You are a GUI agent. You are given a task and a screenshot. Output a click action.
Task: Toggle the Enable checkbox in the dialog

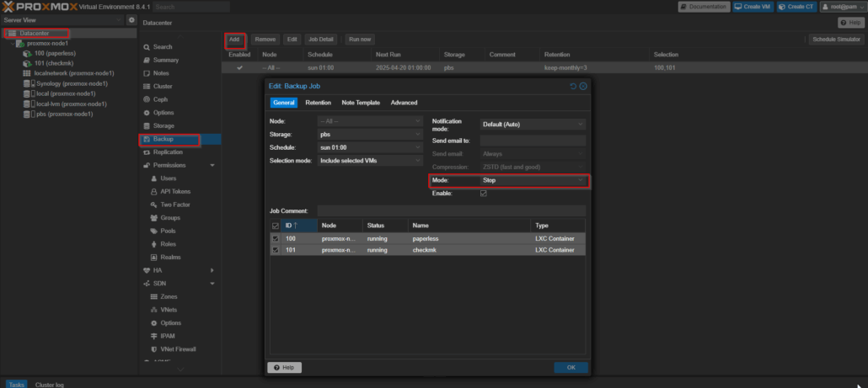click(483, 194)
